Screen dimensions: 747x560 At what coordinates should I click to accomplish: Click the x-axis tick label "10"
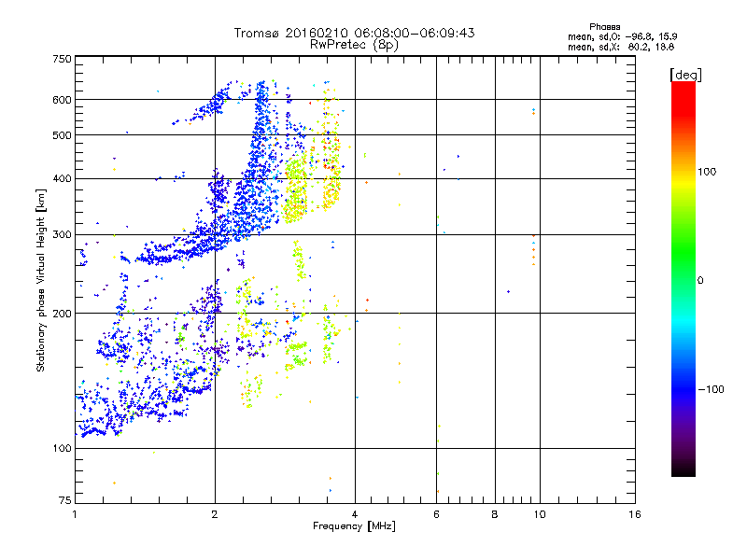(x=540, y=514)
